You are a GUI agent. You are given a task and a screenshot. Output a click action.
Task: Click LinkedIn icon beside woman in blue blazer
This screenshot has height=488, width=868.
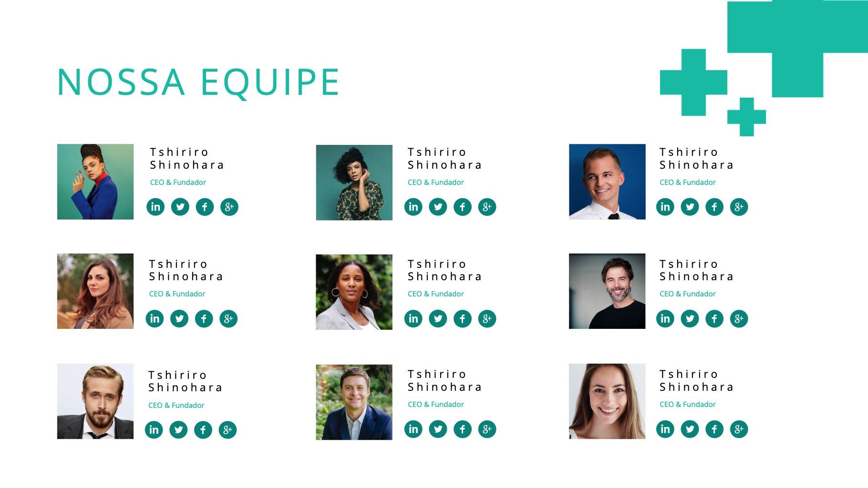[155, 207]
